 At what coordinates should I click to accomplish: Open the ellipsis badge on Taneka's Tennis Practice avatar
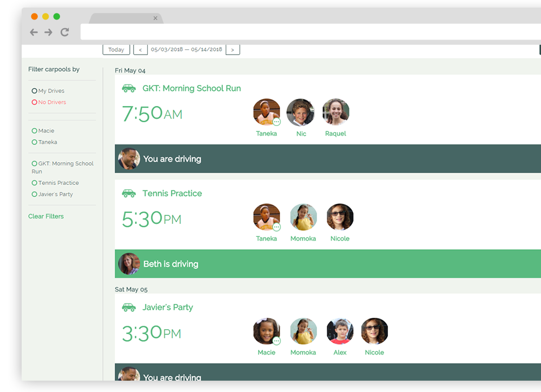pyautogui.click(x=275, y=227)
